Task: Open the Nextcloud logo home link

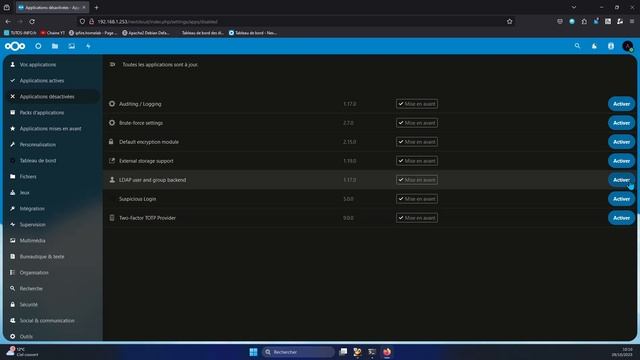Action: (15, 46)
